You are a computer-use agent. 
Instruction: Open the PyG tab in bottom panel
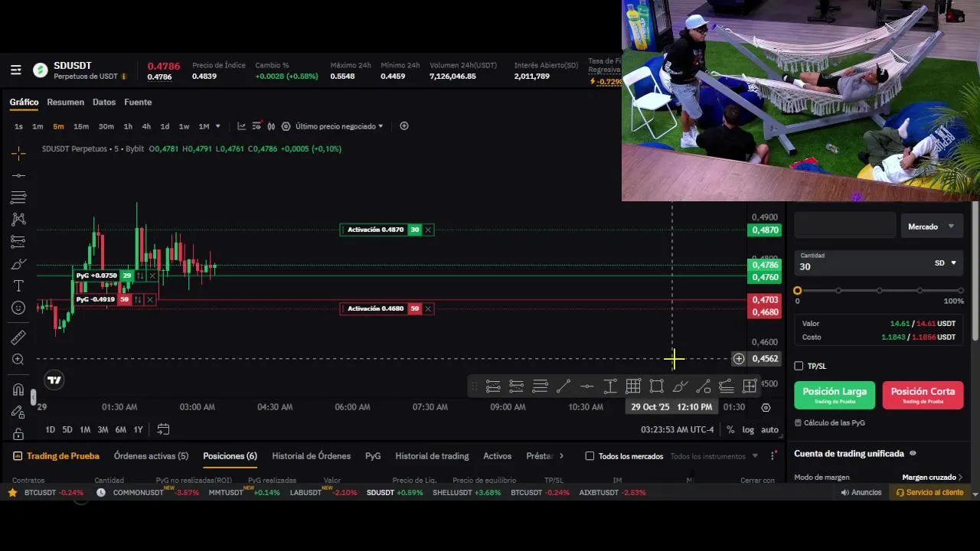(x=373, y=456)
